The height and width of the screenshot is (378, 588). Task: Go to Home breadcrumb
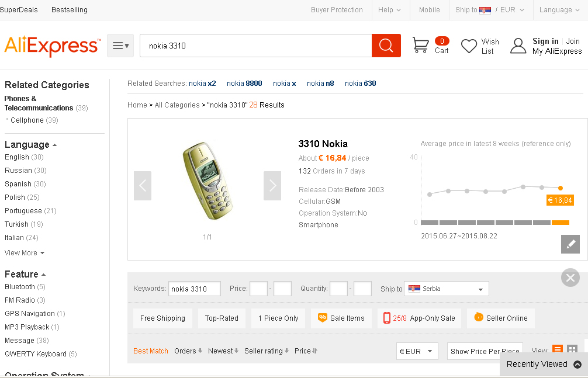point(137,105)
